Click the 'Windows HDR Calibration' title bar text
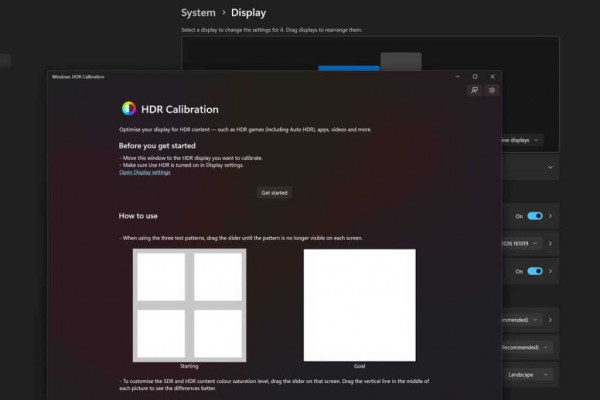600x400 pixels. click(x=78, y=77)
